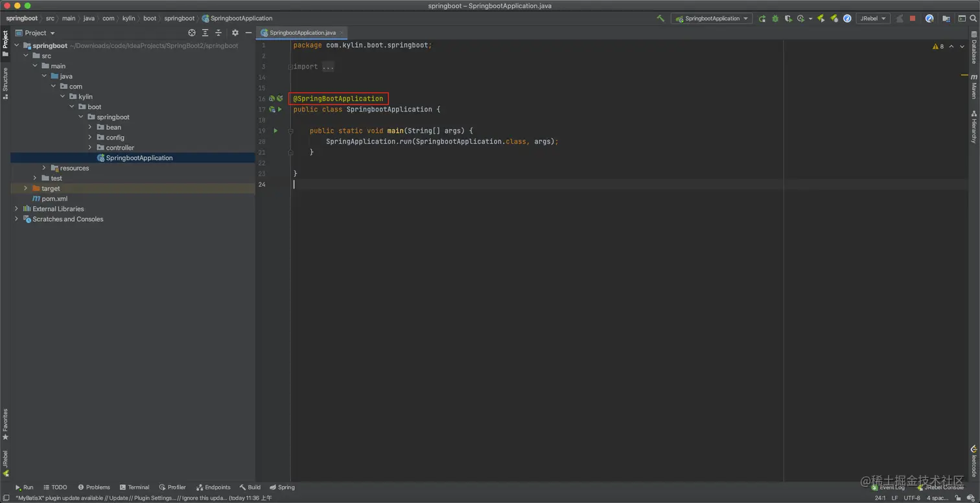Click the UTF-8 encoding in status bar
This screenshot has width=980, height=503.
point(912,498)
